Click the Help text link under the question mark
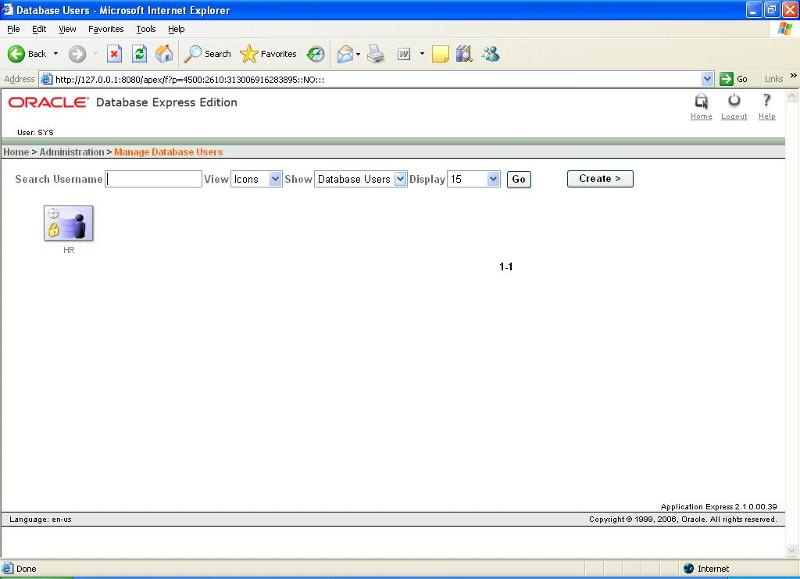 click(767, 116)
